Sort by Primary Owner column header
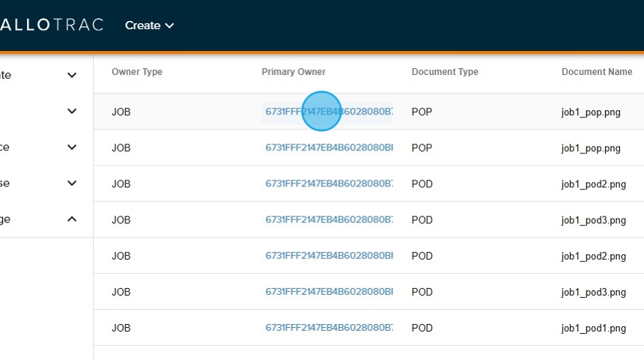The image size is (644, 360). pyautogui.click(x=294, y=72)
